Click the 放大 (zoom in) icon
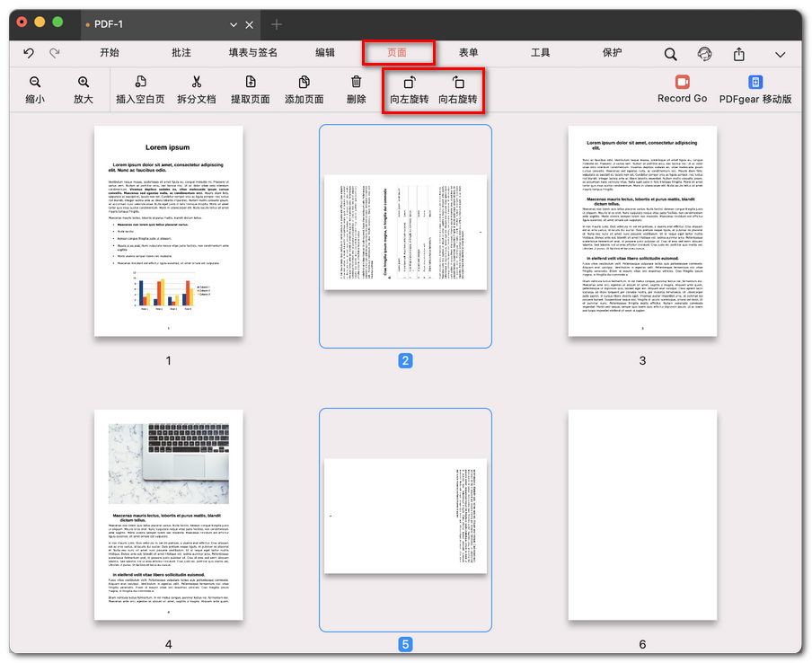 (x=82, y=90)
